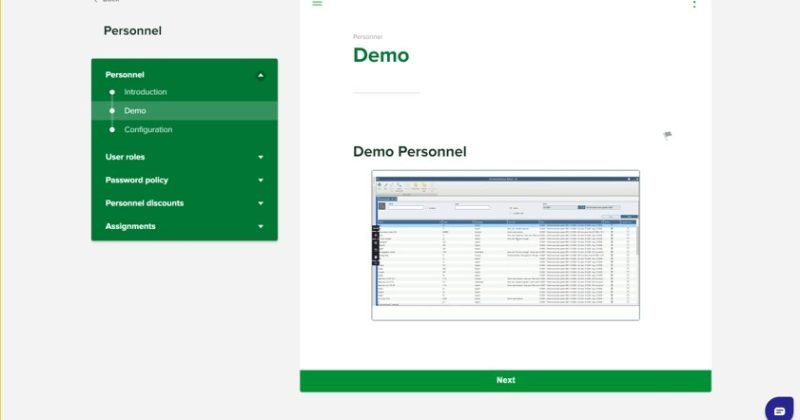Collapse the Personnel section chevron
Viewport: 800px width, 420px height.
[x=260, y=75]
